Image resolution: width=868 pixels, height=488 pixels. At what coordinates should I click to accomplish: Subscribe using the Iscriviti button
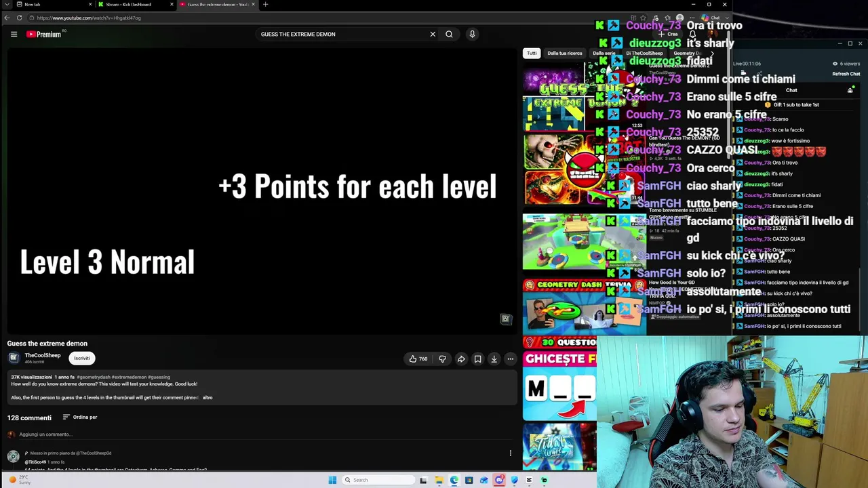coord(82,358)
